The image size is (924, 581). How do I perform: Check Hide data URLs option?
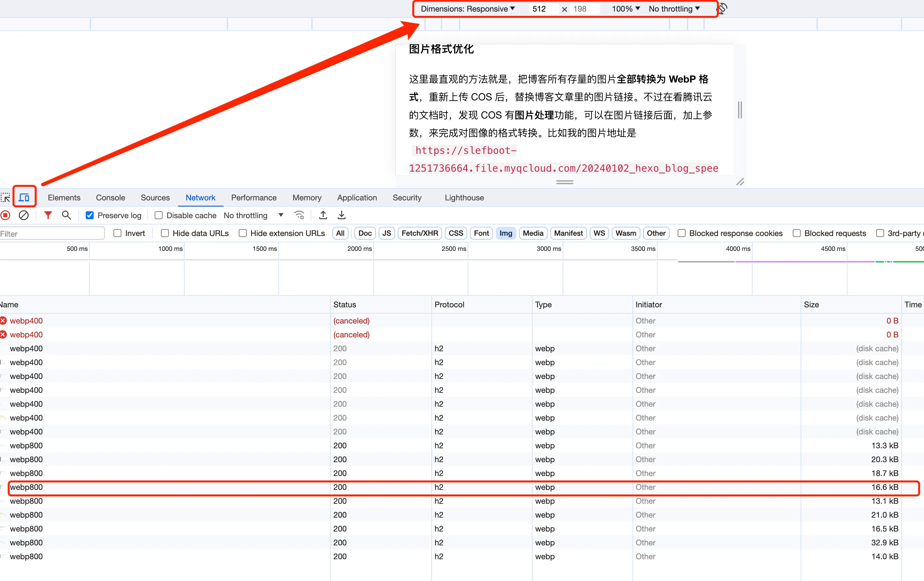(x=165, y=233)
